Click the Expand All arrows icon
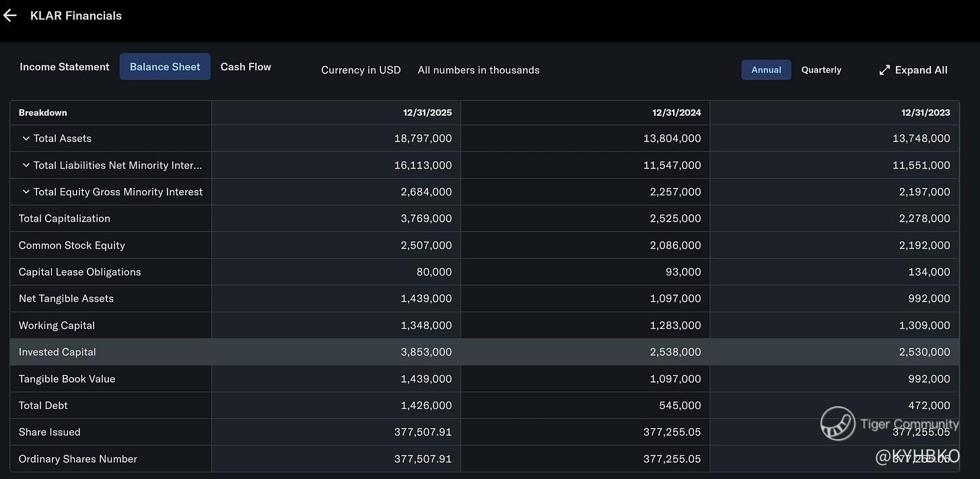 [884, 70]
